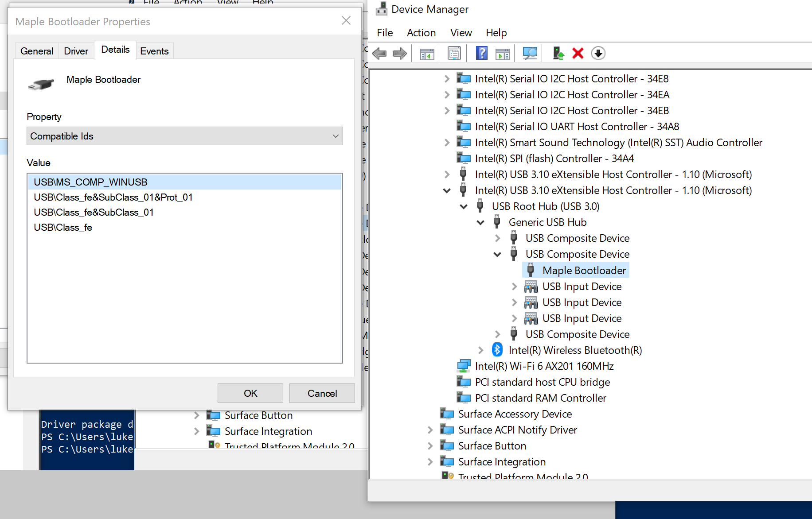
Task: Collapse the USB Root Hub (USB 3.0) node
Action: click(464, 206)
